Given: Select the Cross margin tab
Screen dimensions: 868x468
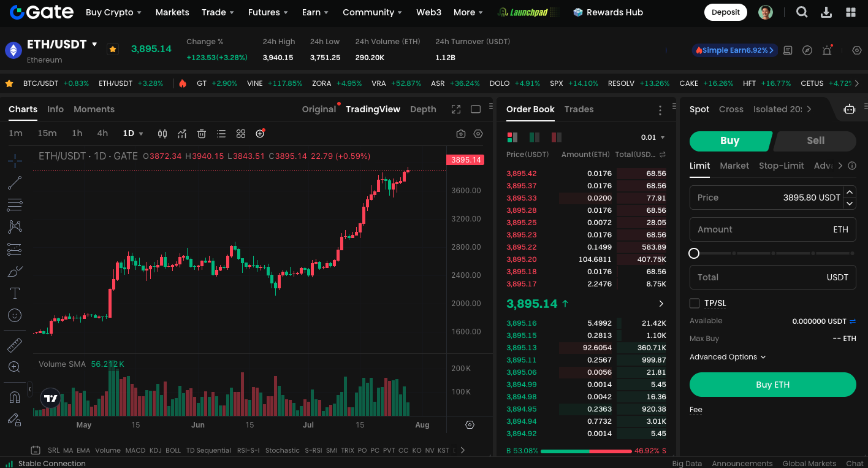Looking at the screenshot, I should point(731,109).
